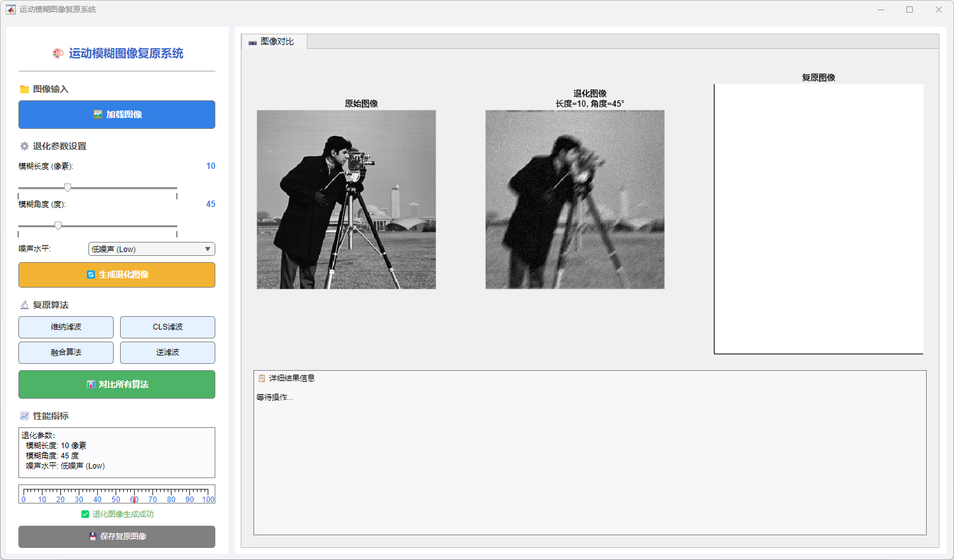Screen dimensions: 954x560
Task: Apply the 融合算法 restoration
Action: pos(66,352)
